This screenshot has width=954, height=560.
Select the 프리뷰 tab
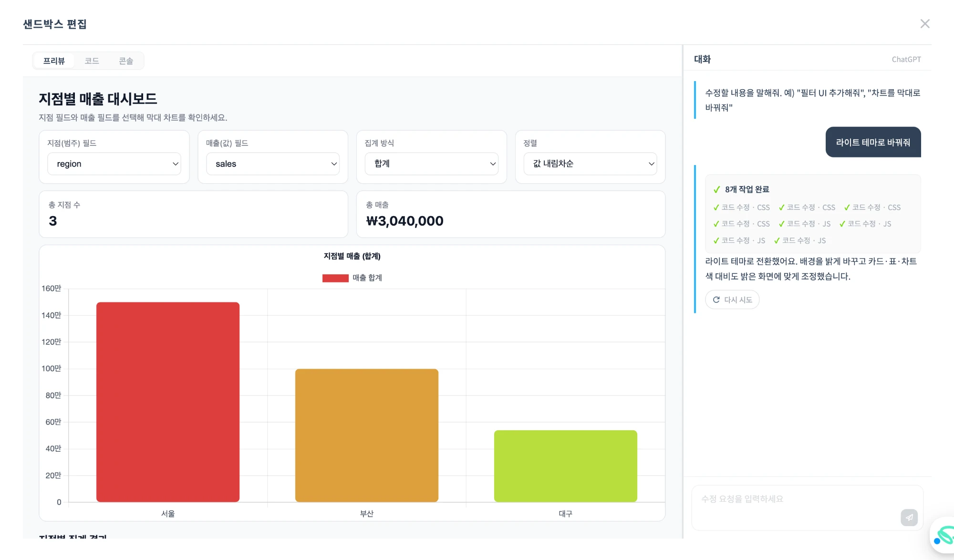tap(54, 61)
